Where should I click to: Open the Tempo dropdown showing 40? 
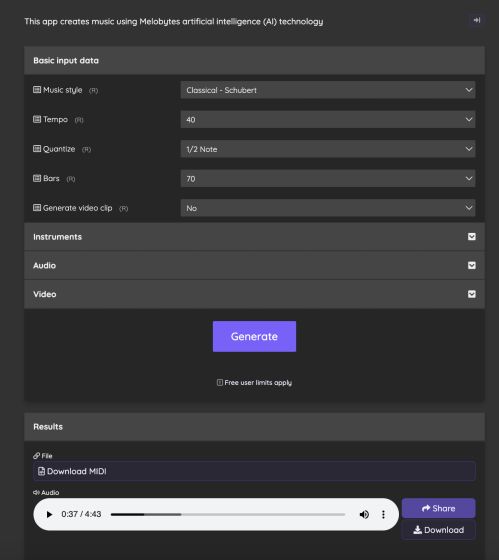pyautogui.click(x=328, y=119)
